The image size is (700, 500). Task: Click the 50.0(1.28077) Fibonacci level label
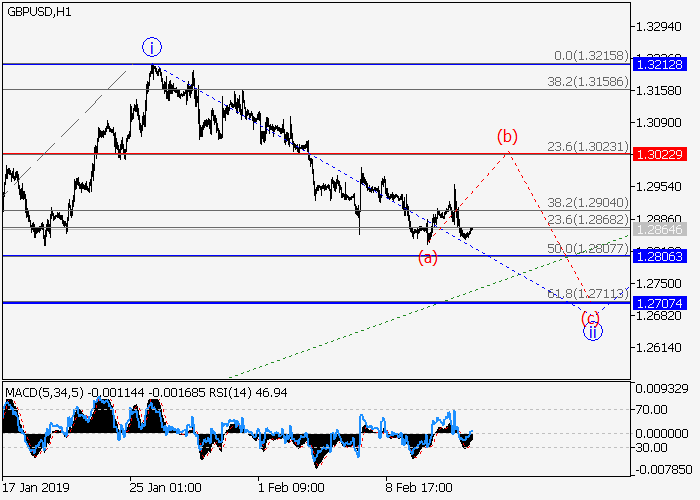(588, 248)
